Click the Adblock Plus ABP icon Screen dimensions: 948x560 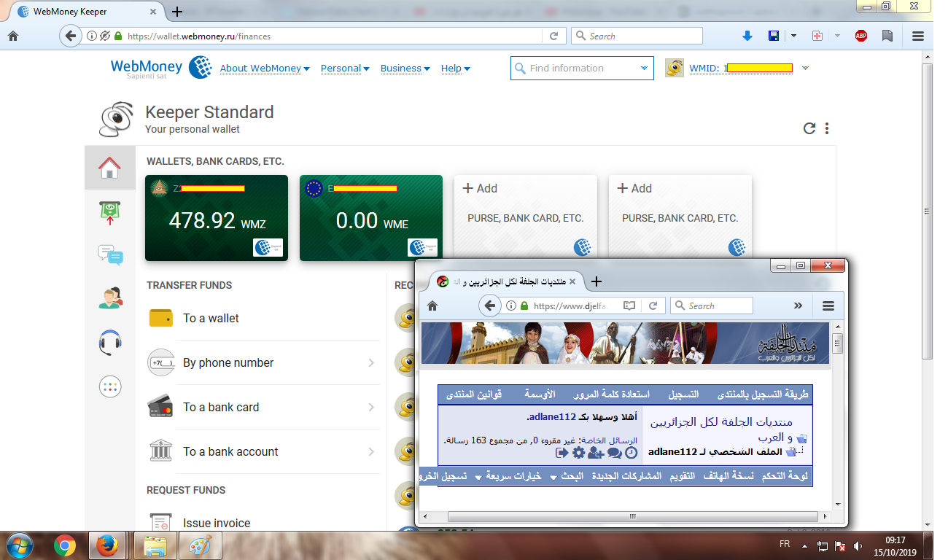pyautogui.click(x=861, y=36)
